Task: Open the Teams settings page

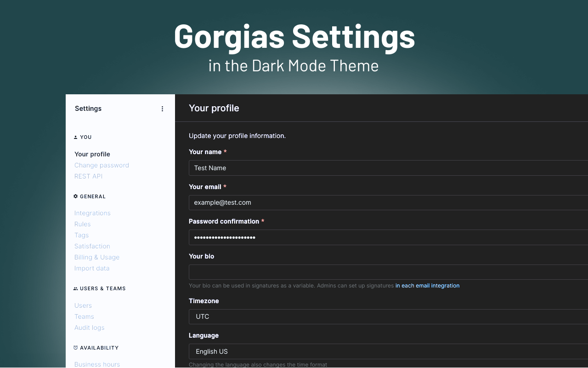Action: (x=84, y=316)
